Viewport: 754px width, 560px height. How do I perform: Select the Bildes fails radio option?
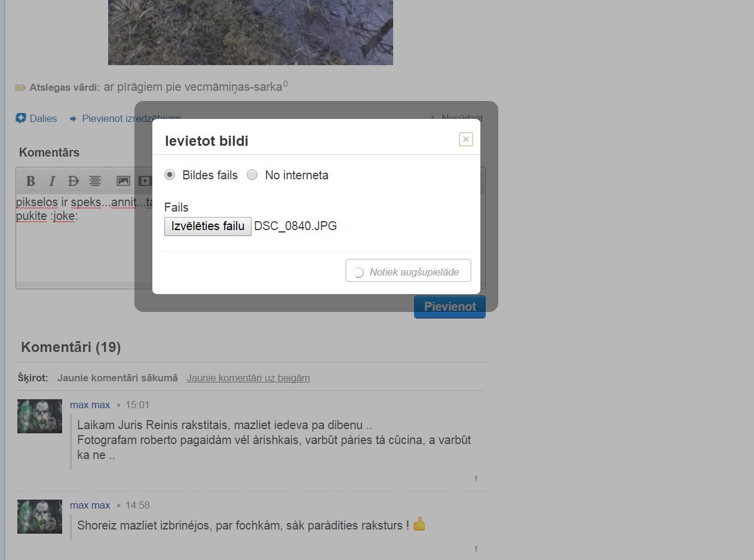(170, 175)
